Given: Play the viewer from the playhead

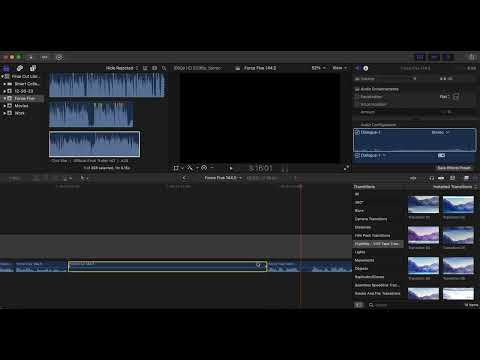Looking at the screenshot, I should (231, 168).
